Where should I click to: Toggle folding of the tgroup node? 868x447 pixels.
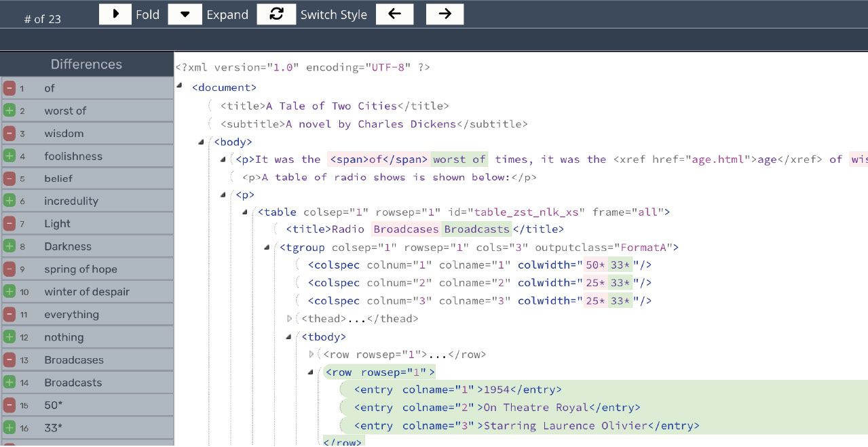click(x=267, y=248)
